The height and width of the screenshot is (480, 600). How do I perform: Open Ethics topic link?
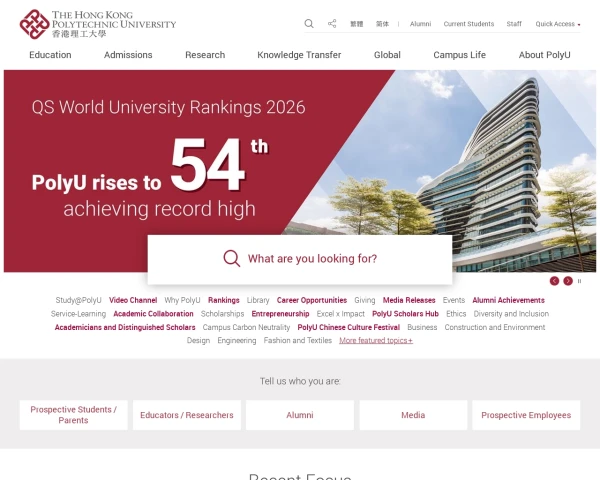click(456, 314)
